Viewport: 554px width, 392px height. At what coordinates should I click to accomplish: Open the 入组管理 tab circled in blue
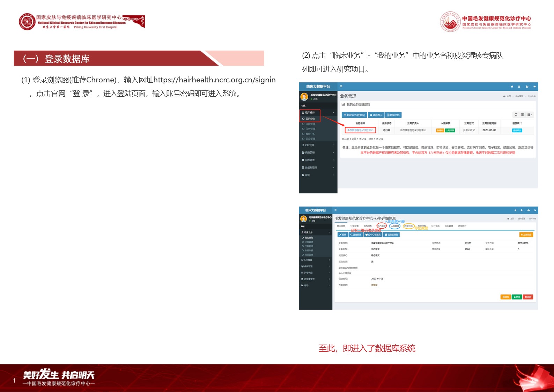point(394,226)
